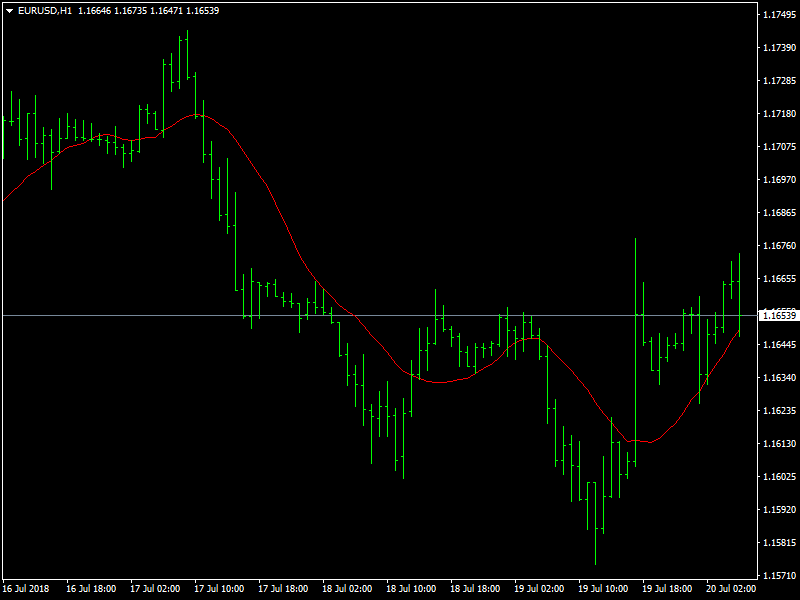This screenshot has height=600, width=800.
Task: Click the 1.16970 price scale label
Action: pos(779,180)
